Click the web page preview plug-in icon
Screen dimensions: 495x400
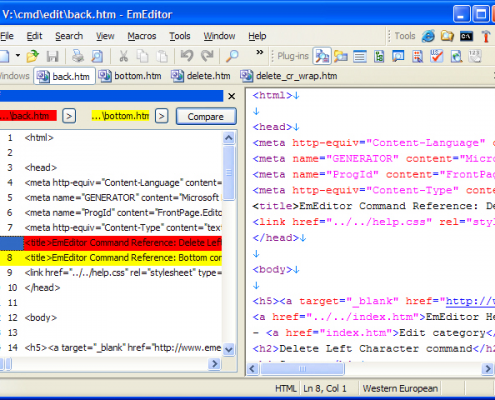(456, 56)
